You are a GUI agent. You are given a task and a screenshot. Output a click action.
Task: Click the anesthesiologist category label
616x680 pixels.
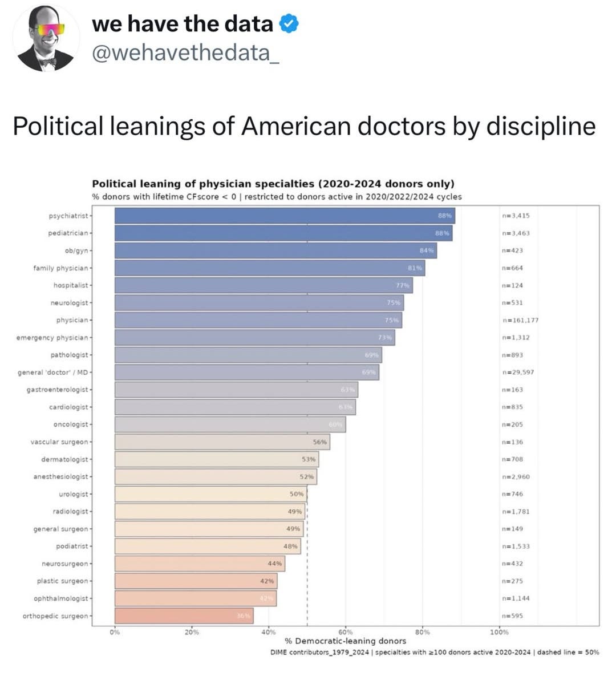60,476
